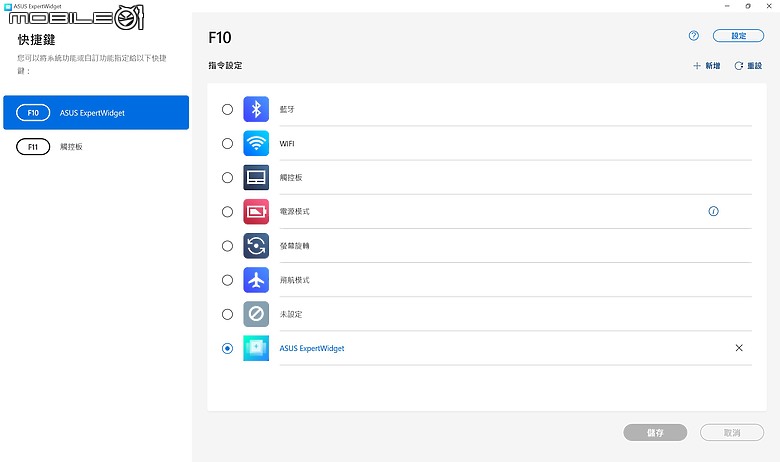Select the power mode (電源模式) radio button
780x462 pixels.
point(227,212)
